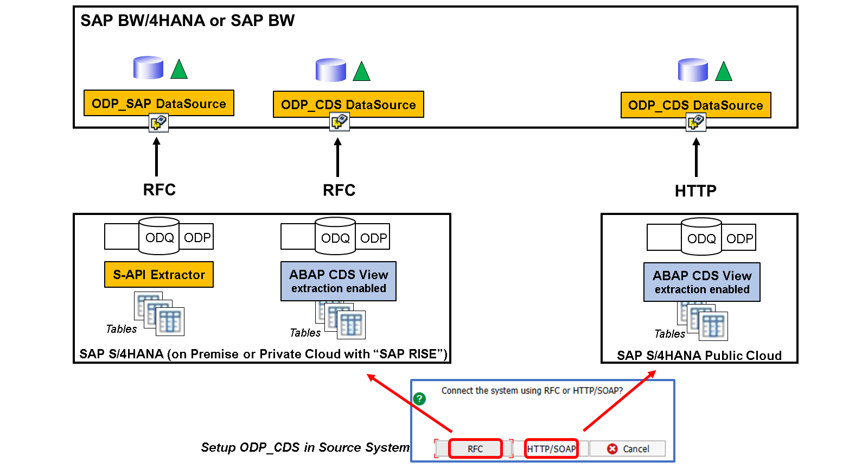Select ABAP CDS View box in on-premise system

click(x=339, y=281)
